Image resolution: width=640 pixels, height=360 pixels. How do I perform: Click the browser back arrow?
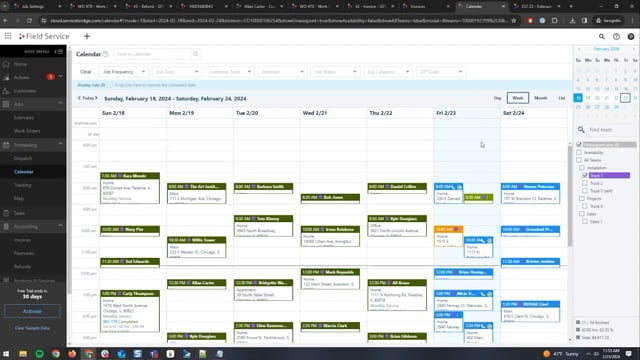coord(5,20)
